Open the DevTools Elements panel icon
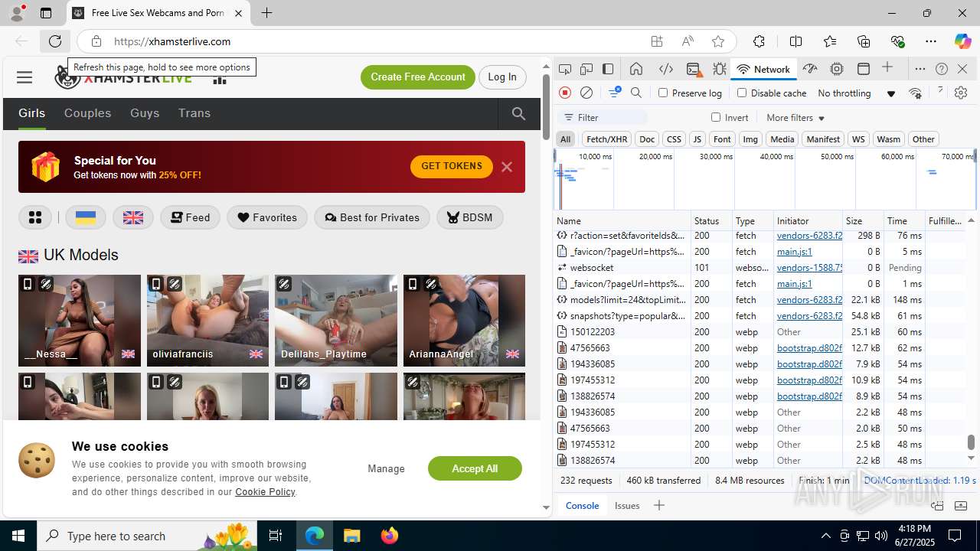Screen dimensions: 980x551 click(x=666, y=69)
